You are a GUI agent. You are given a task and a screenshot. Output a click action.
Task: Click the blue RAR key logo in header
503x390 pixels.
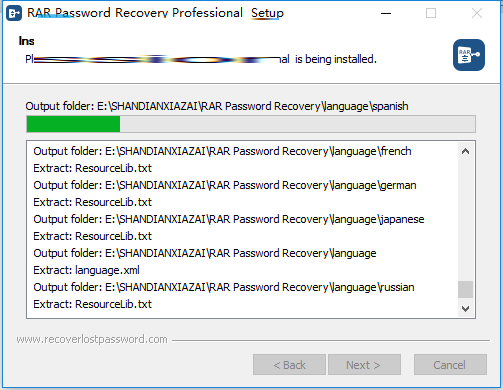(469, 55)
